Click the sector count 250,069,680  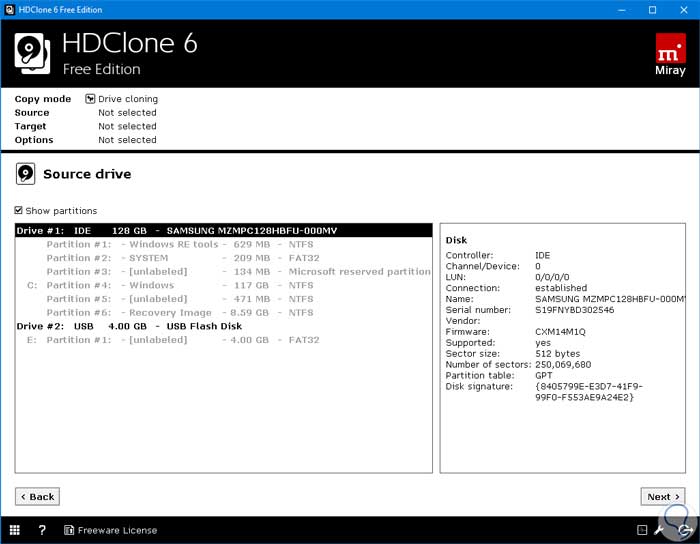pos(563,365)
